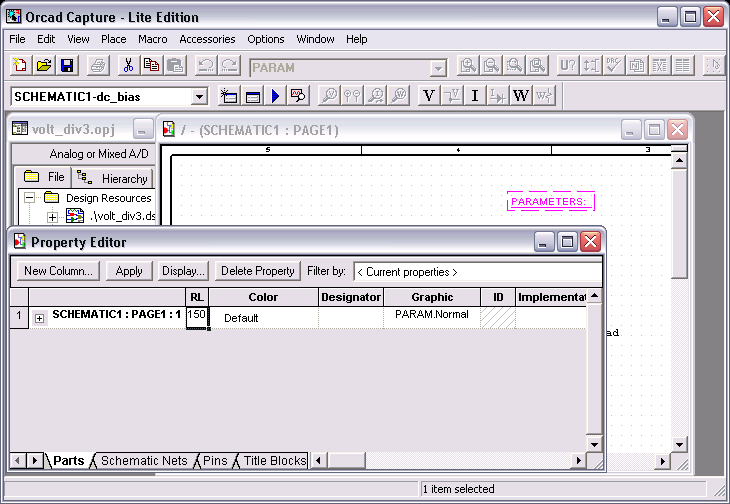
Task: Click the Undo arrow icon
Action: click(x=206, y=66)
